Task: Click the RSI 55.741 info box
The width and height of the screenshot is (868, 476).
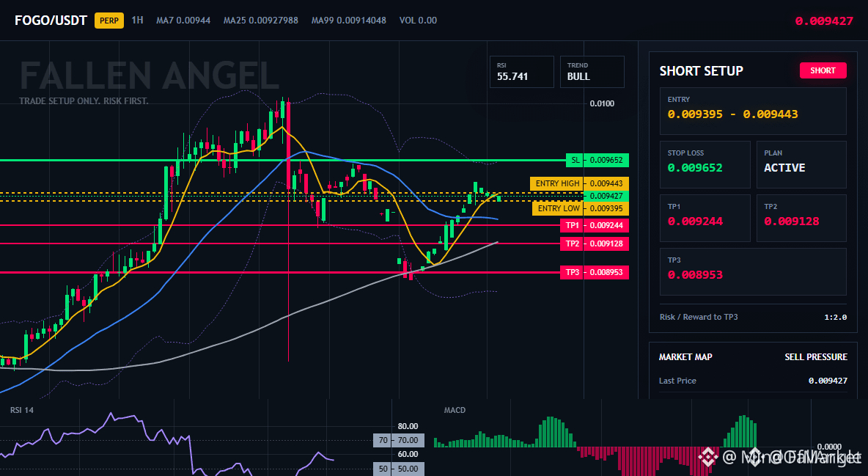Action: (x=521, y=71)
